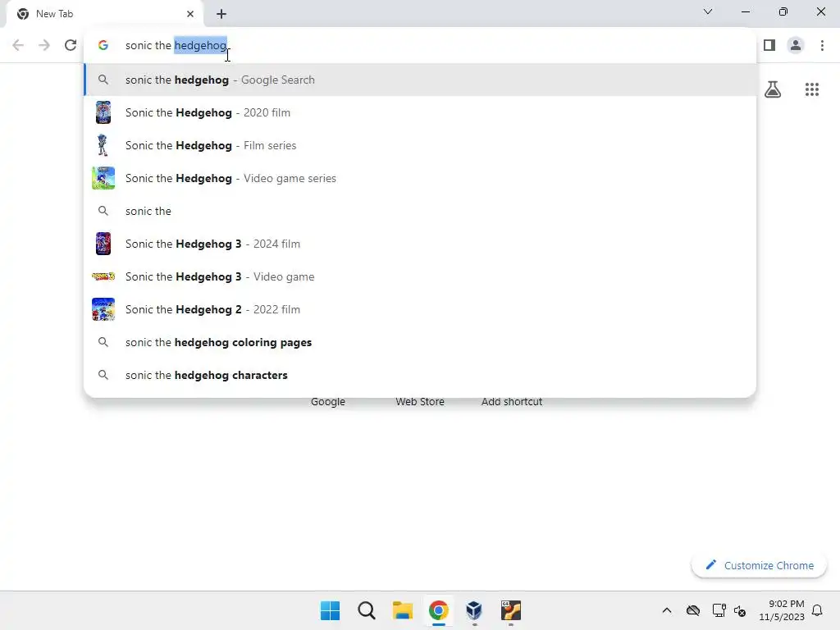This screenshot has width=840, height=630.
Task: Open the clock and date panel
Action: point(782,610)
